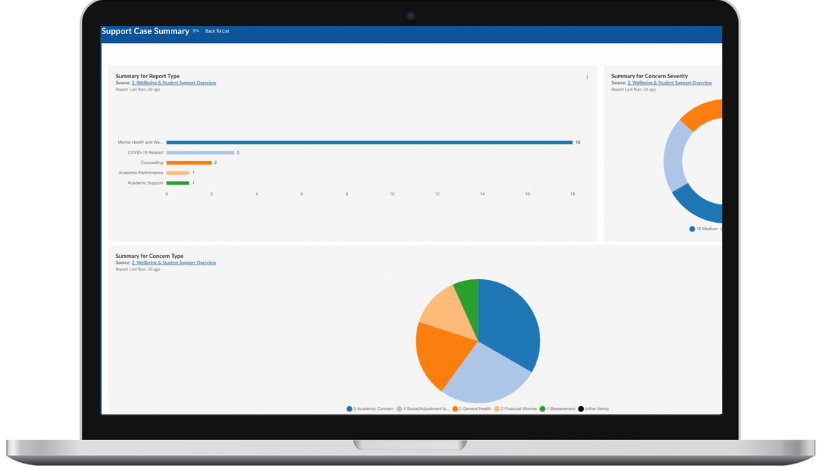Select the Academic Performance bar

coord(177,173)
